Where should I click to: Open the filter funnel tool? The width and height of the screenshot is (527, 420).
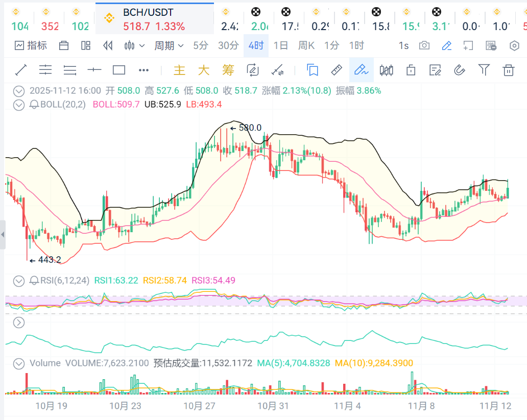pyautogui.click(x=484, y=70)
